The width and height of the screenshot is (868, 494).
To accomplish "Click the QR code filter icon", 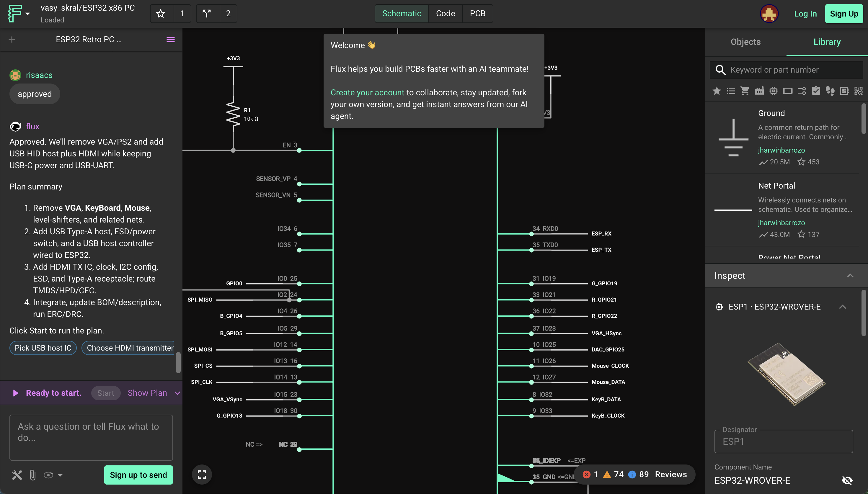I will 858,91.
